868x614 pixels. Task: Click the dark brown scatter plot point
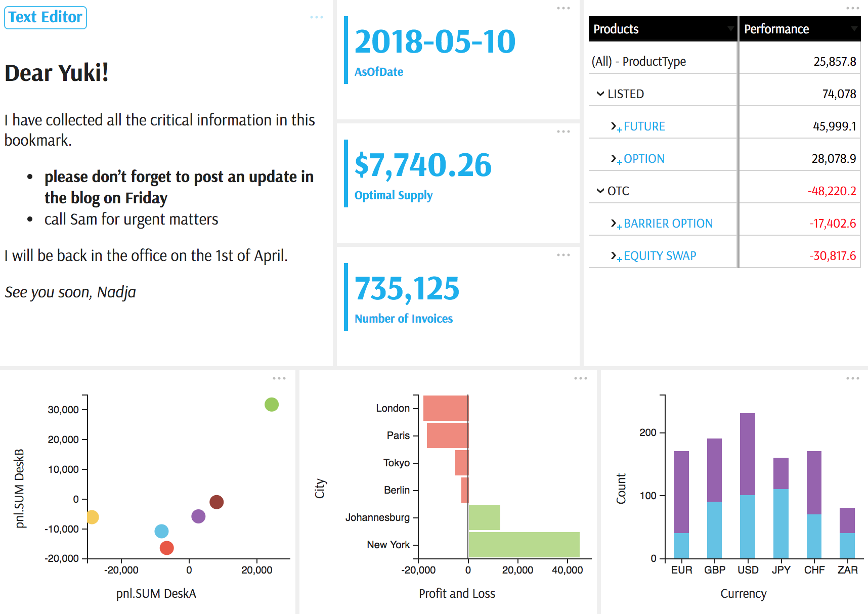tap(216, 502)
